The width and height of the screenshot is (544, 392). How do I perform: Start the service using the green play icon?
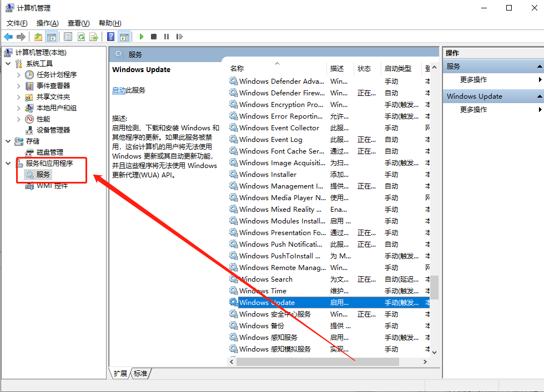[140, 36]
